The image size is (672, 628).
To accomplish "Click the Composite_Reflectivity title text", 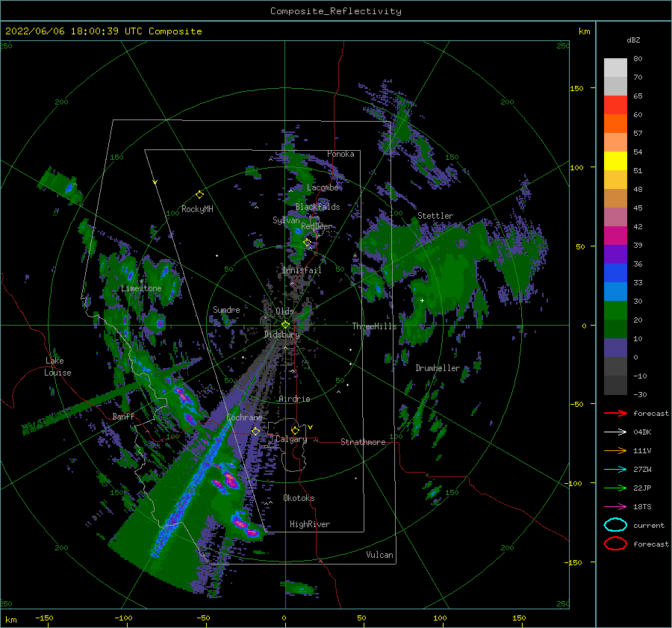I will click(x=335, y=11).
